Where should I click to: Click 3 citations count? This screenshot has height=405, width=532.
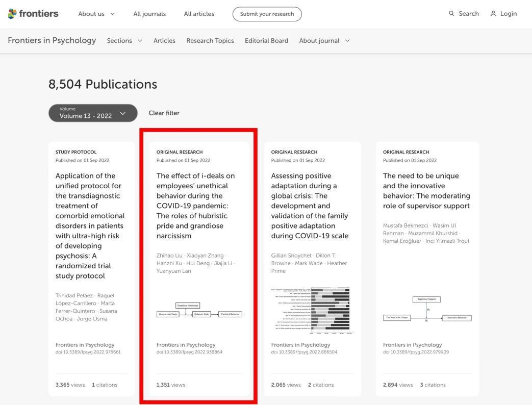tap(433, 385)
